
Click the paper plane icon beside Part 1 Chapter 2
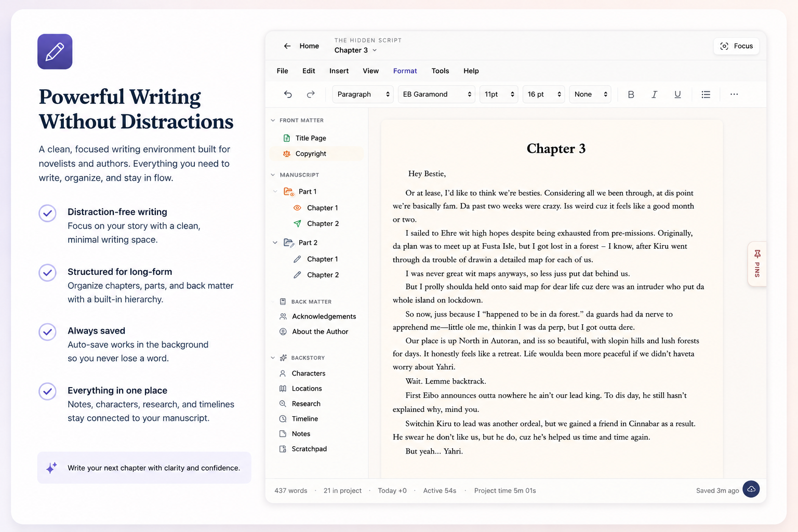coord(297,223)
